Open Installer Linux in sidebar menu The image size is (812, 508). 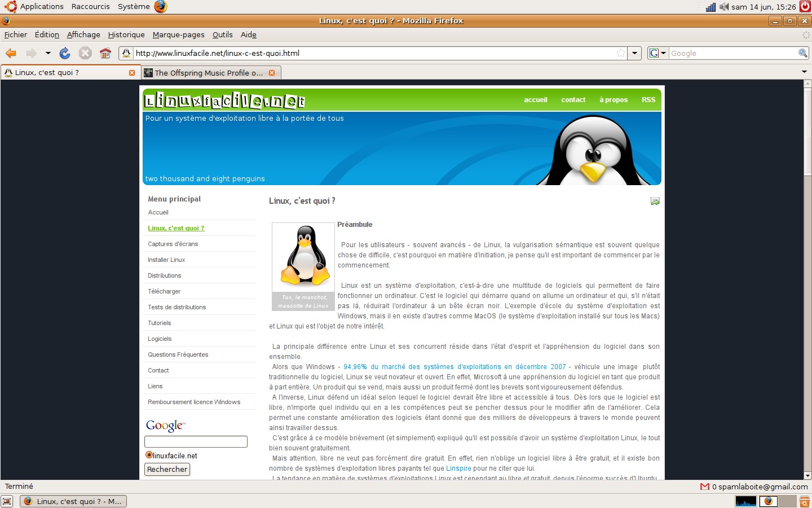tap(166, 260)
